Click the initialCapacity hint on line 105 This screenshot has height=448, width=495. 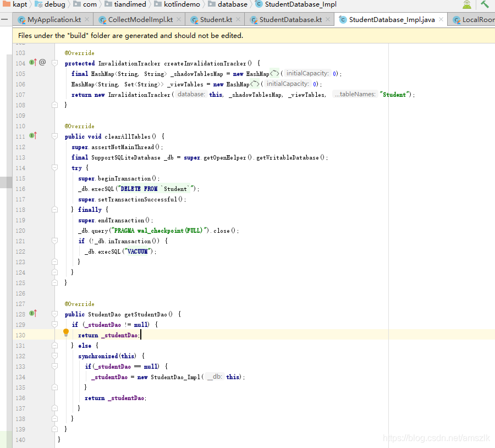coord(307,73)
